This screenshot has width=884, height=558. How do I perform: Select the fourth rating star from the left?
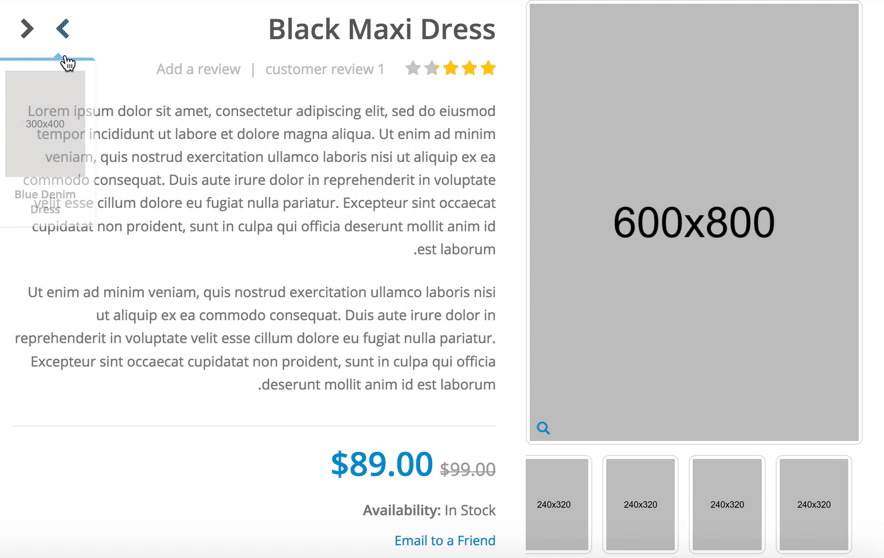tap(470, 68)
